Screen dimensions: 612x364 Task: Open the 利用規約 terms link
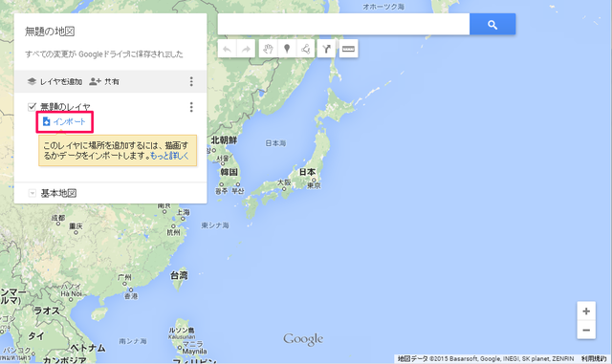(593, 358)
